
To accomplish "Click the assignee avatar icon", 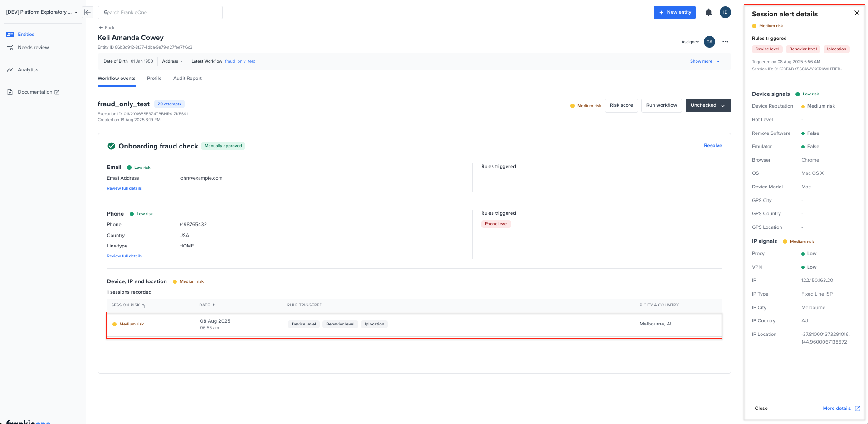I will pyautogui.click(x=709, y=42).
